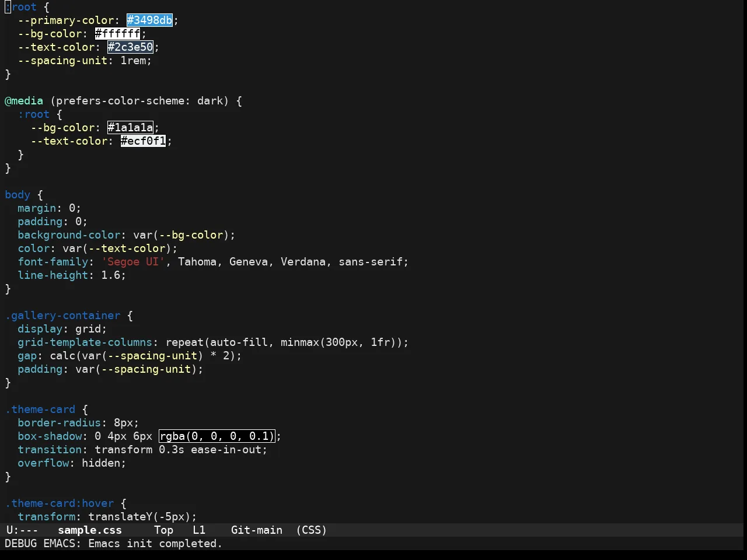Click the ':root' selector at top of file

[20, 7]
